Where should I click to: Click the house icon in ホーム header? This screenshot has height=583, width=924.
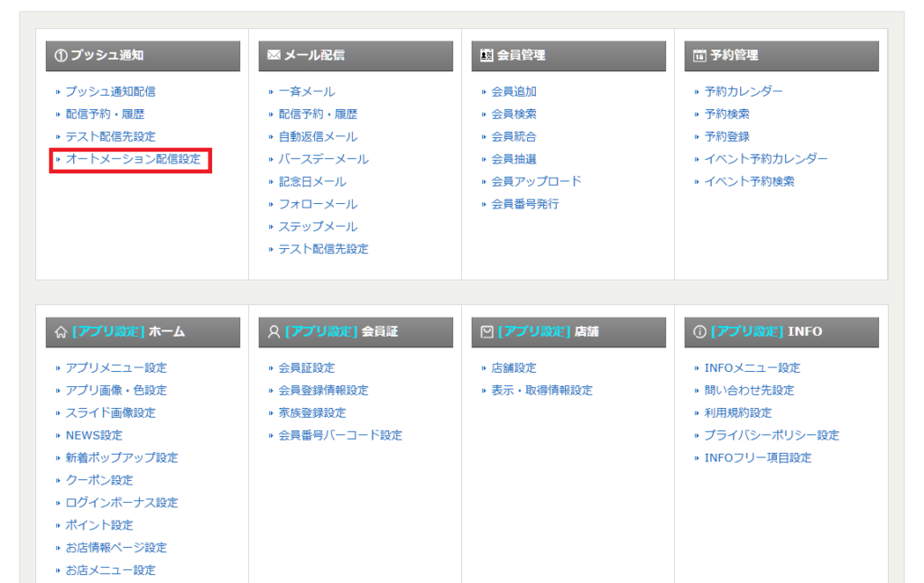[x=60, y=332]
